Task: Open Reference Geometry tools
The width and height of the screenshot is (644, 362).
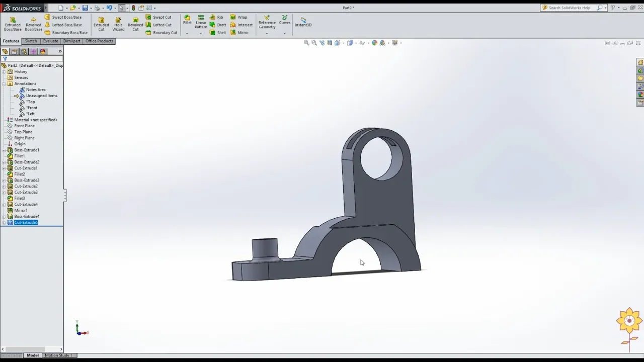Action: tap(267, 22)
